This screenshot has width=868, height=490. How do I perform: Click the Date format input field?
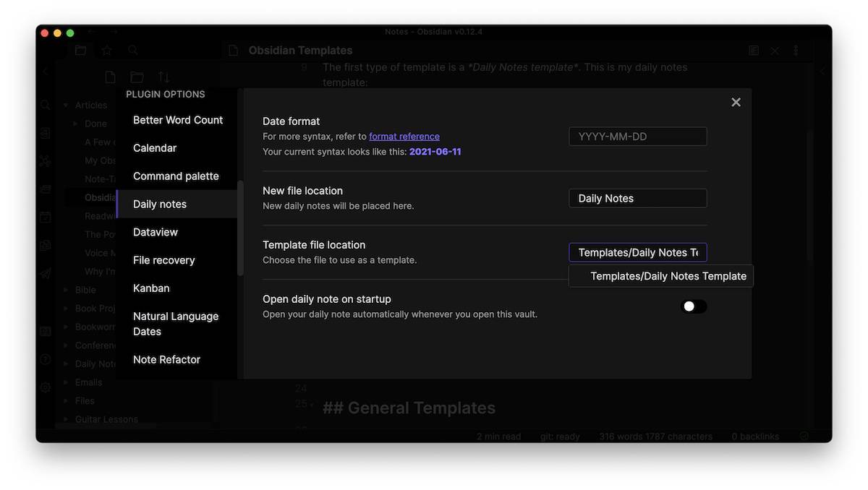(638, 137)
